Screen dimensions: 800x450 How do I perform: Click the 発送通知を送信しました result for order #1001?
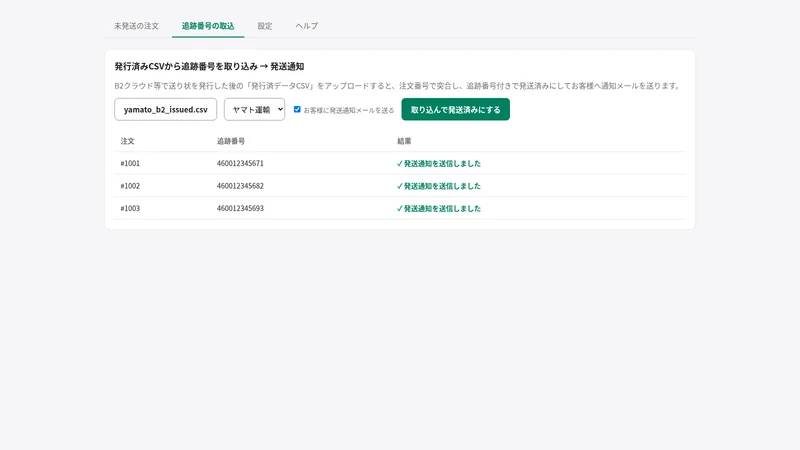(x=439, y=163)
